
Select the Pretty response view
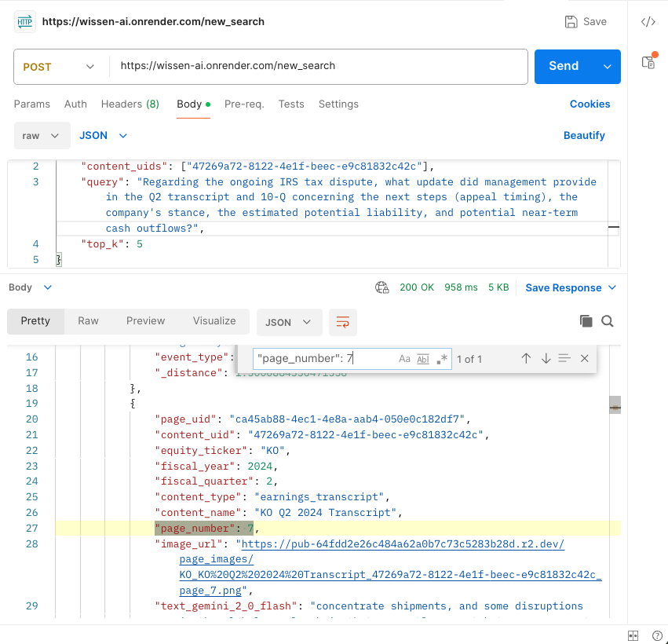point(35,321)
